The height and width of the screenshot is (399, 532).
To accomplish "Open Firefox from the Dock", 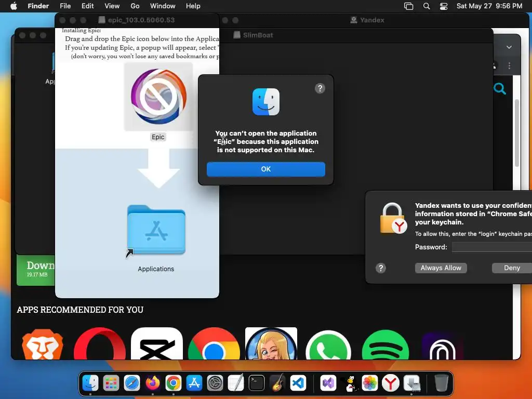I will click(153, 383).
